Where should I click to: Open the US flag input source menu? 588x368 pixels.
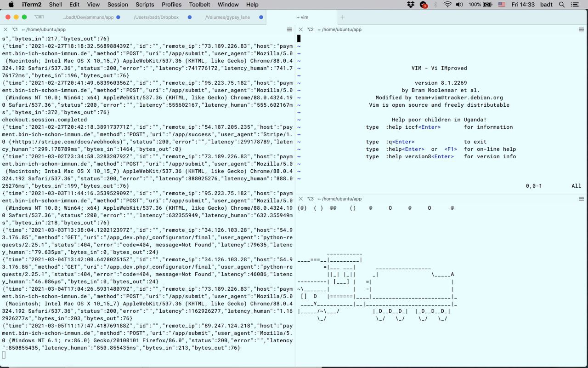click(502, 4)
